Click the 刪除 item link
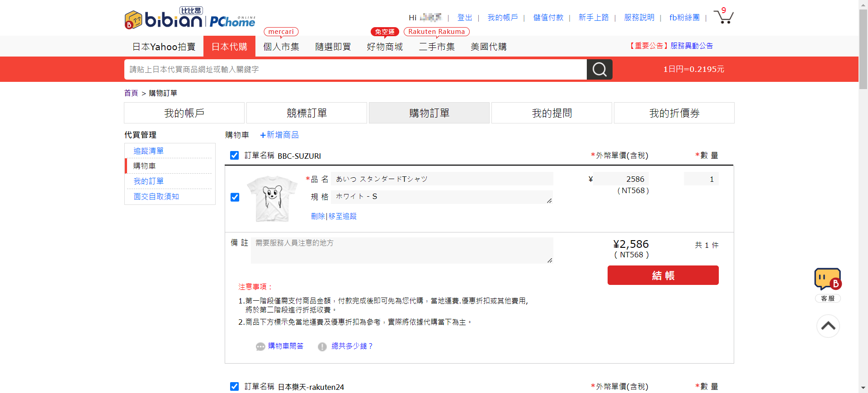Image resolution: width=868 pixels, height=393 pixels. (318, 216)
